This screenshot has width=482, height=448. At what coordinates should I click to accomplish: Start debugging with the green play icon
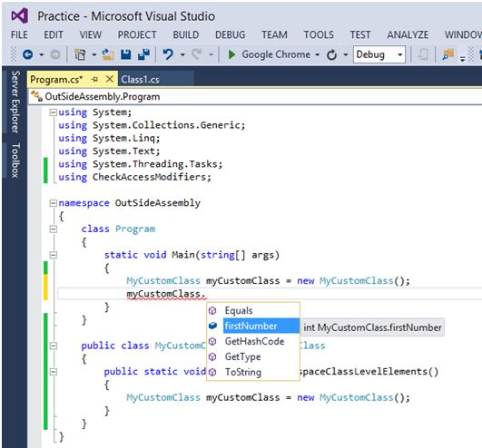point(231,54)
